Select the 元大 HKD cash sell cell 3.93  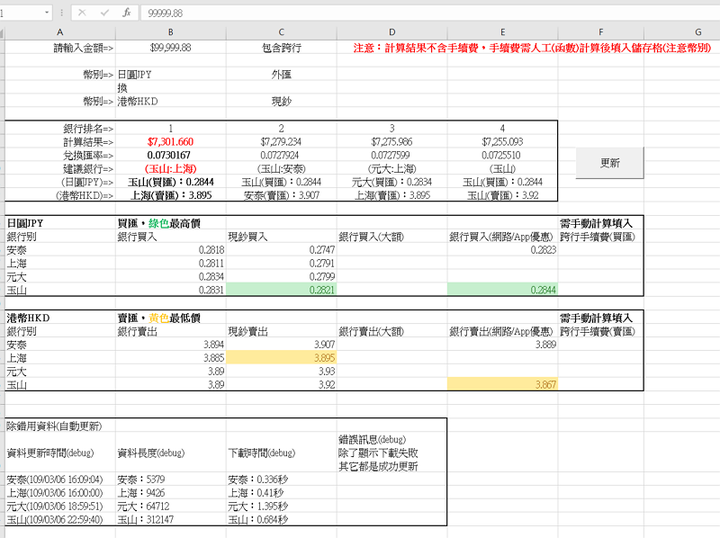[281, 371]
